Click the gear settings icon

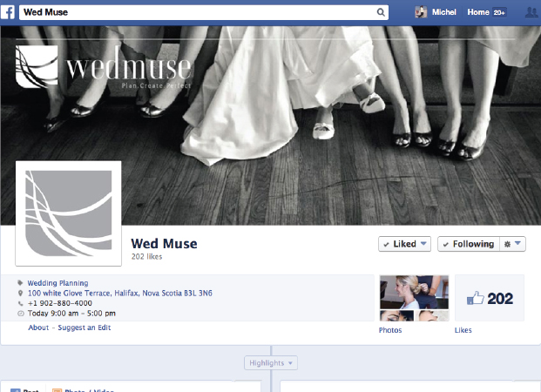tap(508, 244)
